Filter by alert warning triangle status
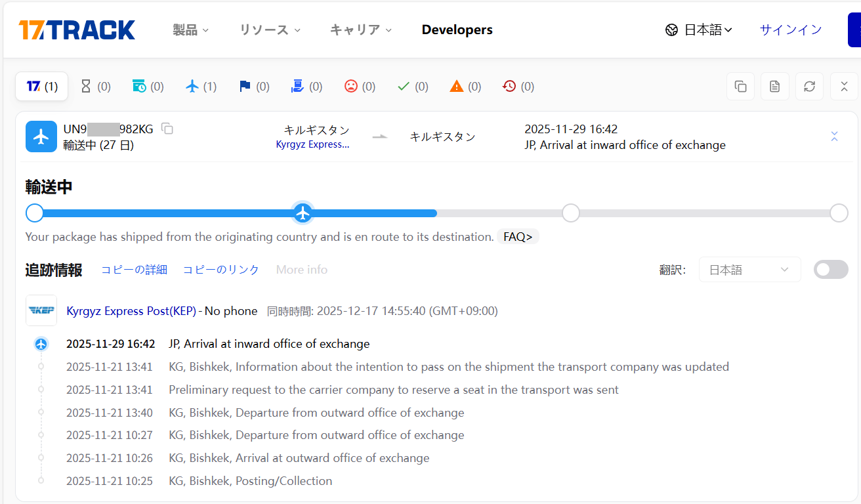This screenshot has height=504, width=861. click(x=465, y=87)
